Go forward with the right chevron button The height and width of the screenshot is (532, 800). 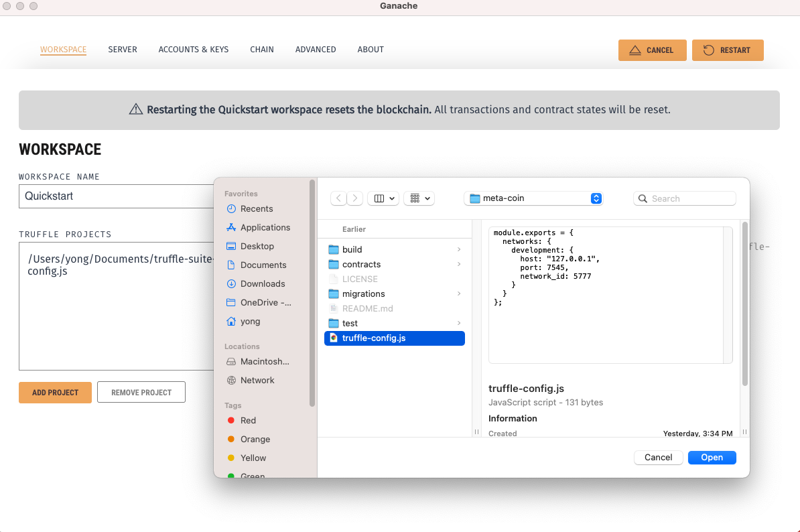pyautogui.click(x=355, y=198)
